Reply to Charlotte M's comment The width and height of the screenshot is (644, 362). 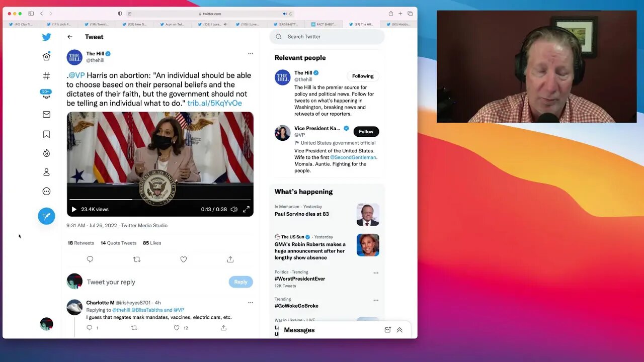[90, 328]
